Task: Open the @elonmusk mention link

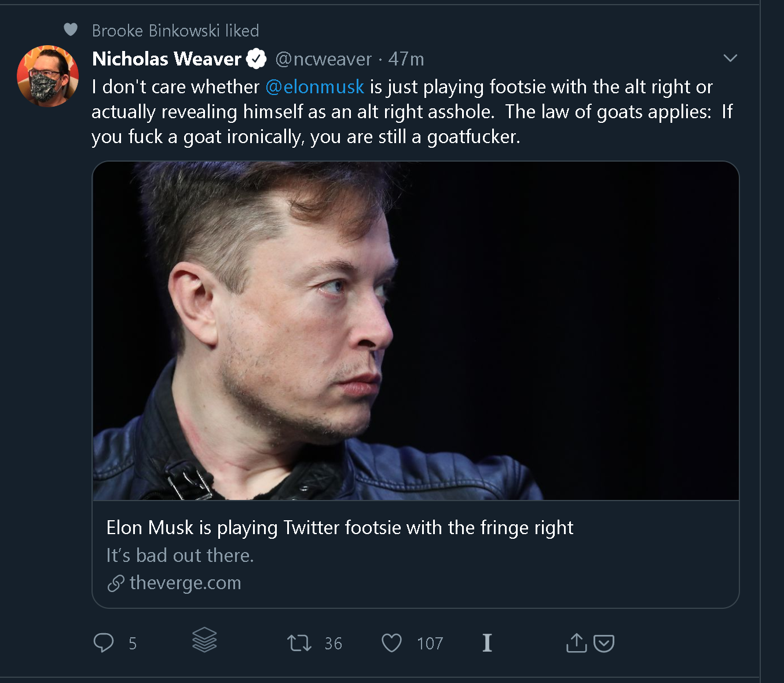Action: pos(315,87)
